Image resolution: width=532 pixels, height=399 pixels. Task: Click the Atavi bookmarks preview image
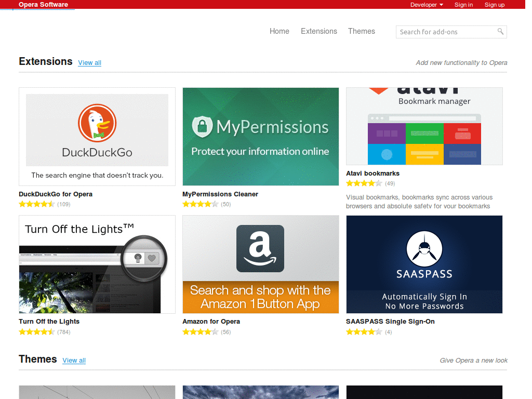point(424,126)
